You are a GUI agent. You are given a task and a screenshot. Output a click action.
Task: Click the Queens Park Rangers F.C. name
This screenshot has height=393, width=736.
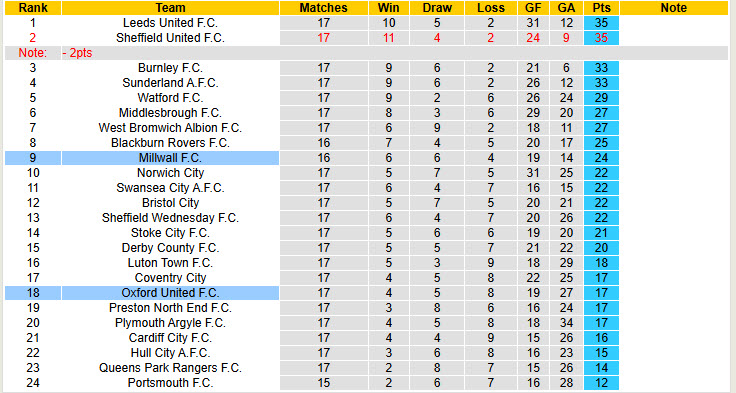coord(170,368)
